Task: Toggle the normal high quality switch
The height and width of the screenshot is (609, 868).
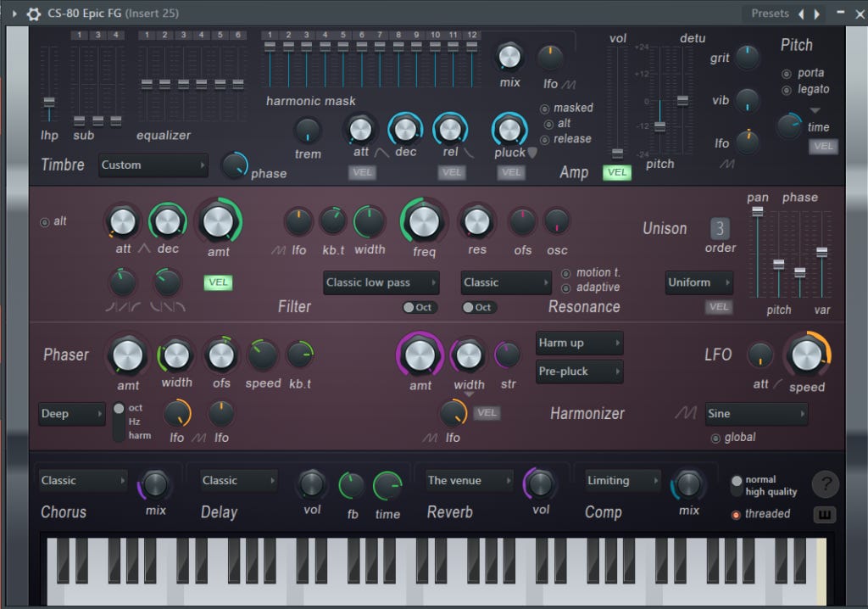Action: (x=737, y=485)
